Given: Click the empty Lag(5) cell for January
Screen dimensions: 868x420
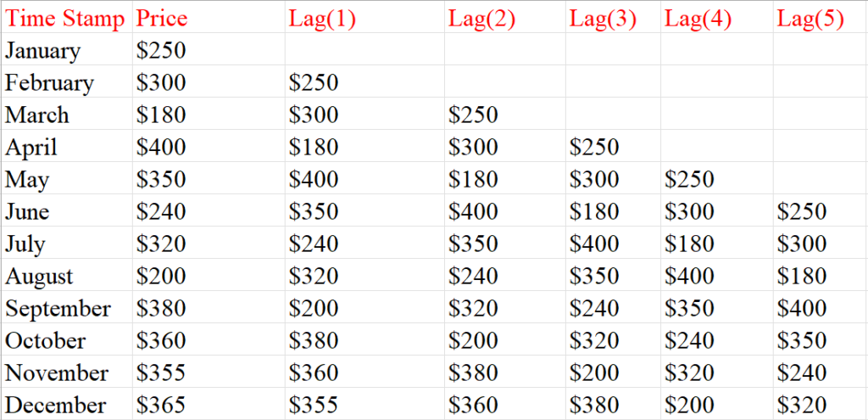Looking at the screenshot, I should (819, 51).
